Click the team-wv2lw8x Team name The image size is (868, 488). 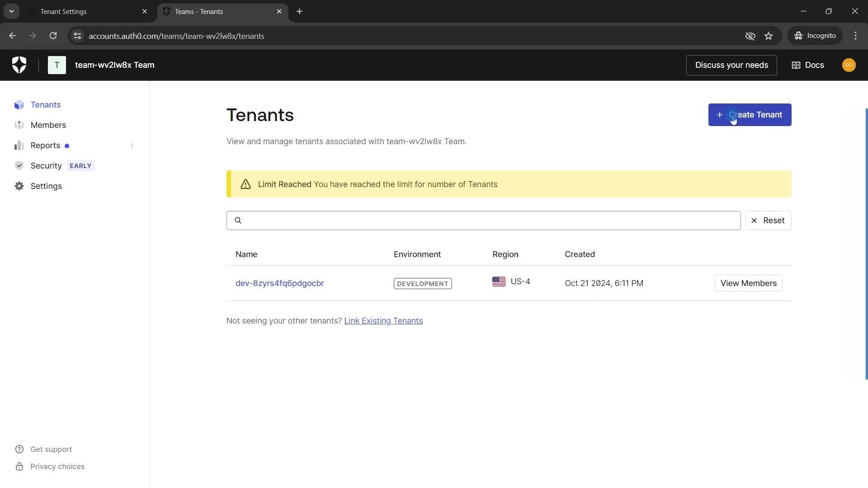tap(114, 65)
